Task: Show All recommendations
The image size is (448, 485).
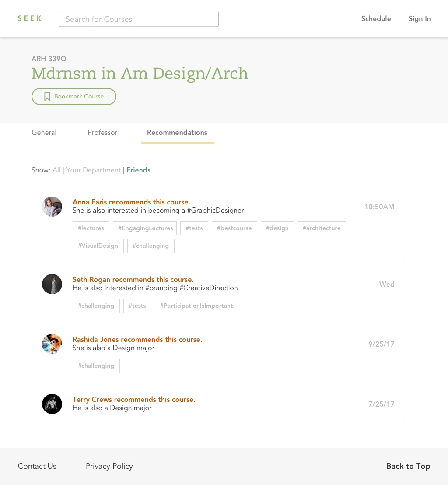Action: click(56, 170)
